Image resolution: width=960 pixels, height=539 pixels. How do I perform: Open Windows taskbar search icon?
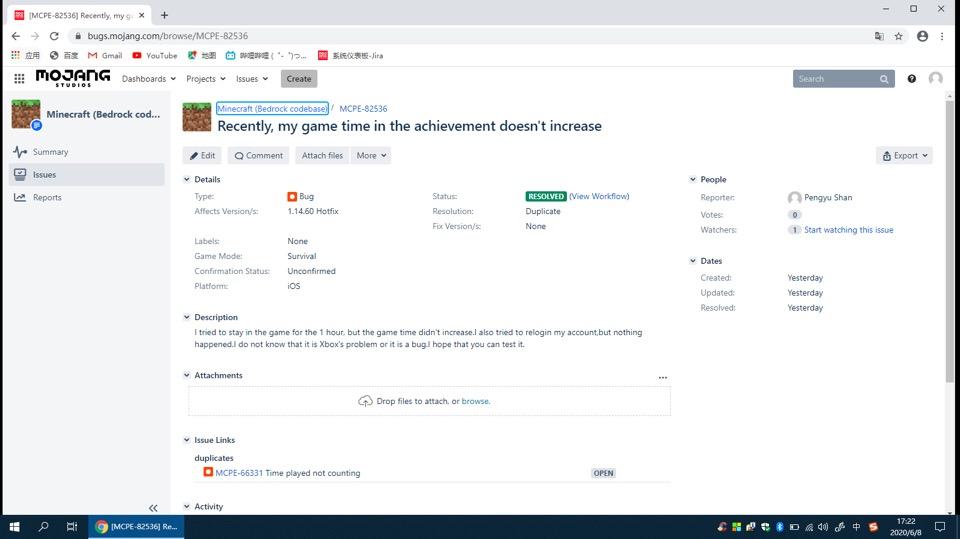[x=43, y=526]
